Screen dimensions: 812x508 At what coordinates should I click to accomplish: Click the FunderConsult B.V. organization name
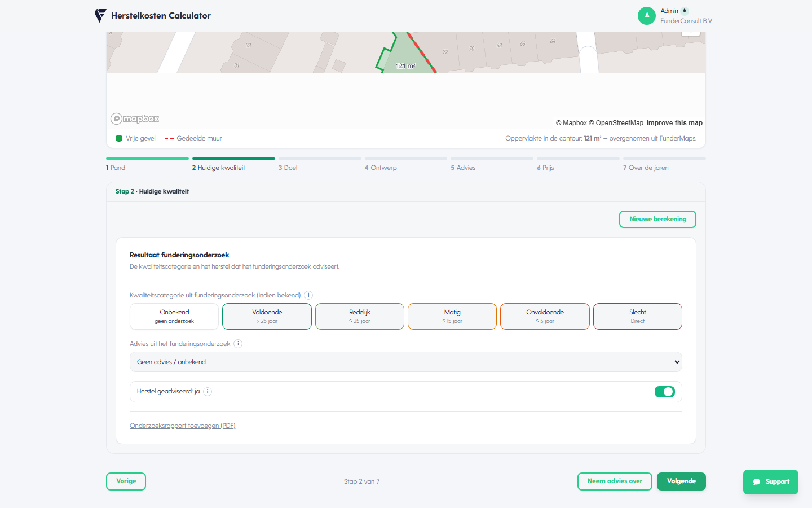(x=687, y=21)
